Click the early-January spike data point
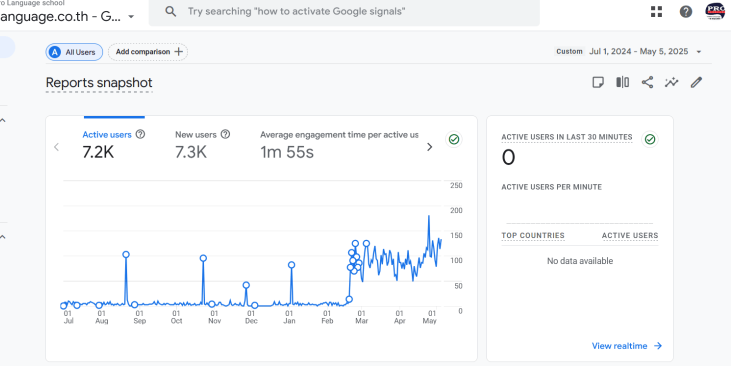The image size is (731, 366). pyautogui.click(x=291, y=265)
